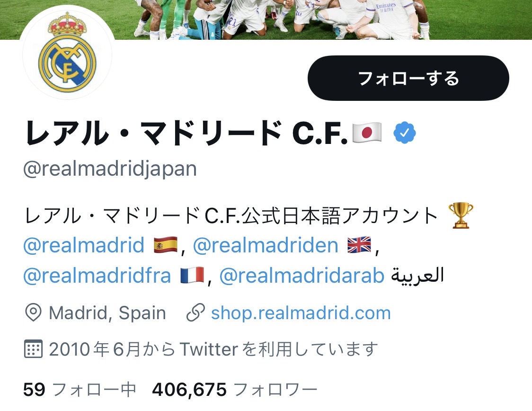Click the location pin icon
The image size is (532, 411).
pyautogui.click(x=33, y=313)
